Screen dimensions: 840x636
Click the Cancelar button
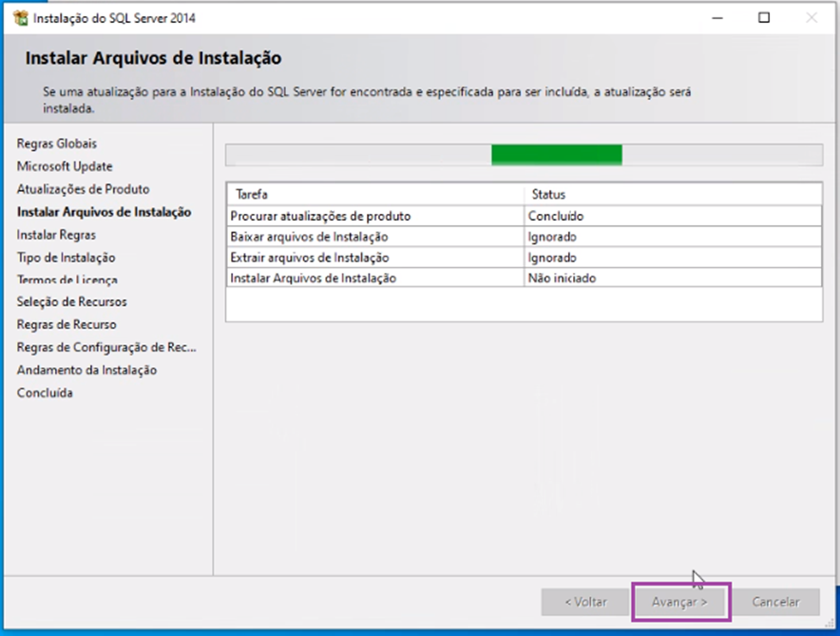(775, 602)
